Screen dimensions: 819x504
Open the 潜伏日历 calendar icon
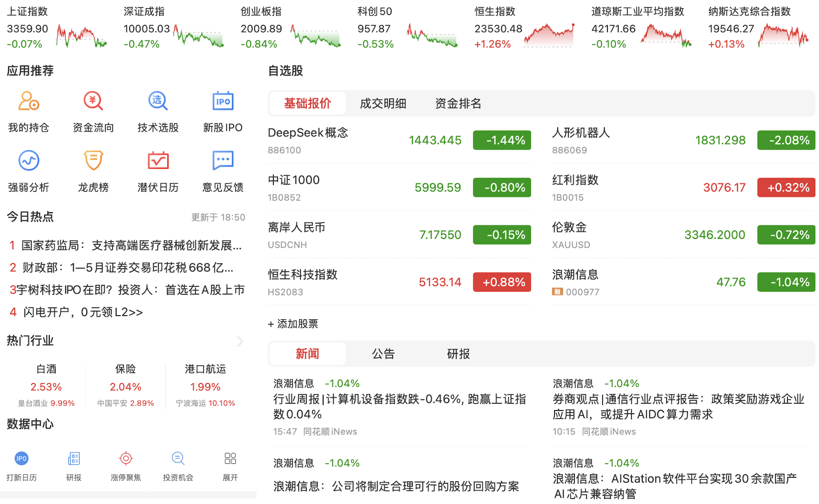(x=158, y=160)
